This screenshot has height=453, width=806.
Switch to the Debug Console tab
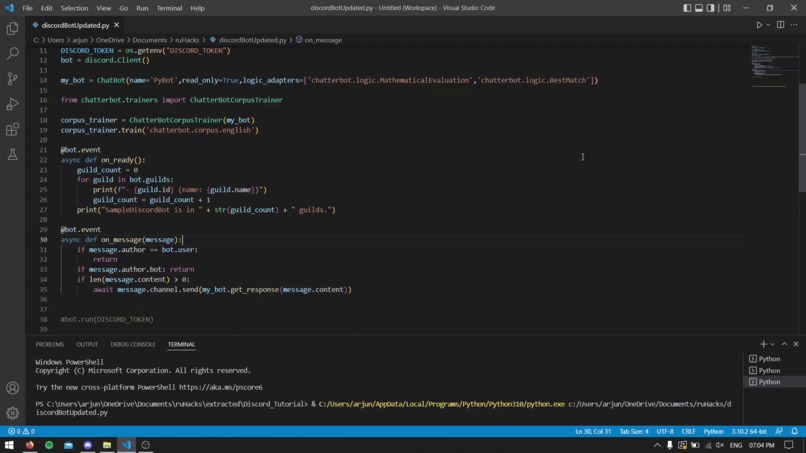click(x=133, y=344)
